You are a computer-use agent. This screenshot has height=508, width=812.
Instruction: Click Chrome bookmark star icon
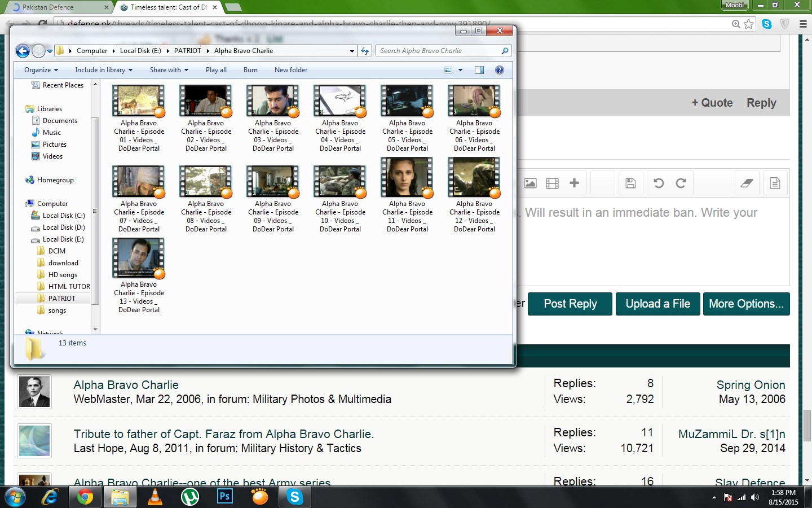(748, 24)
